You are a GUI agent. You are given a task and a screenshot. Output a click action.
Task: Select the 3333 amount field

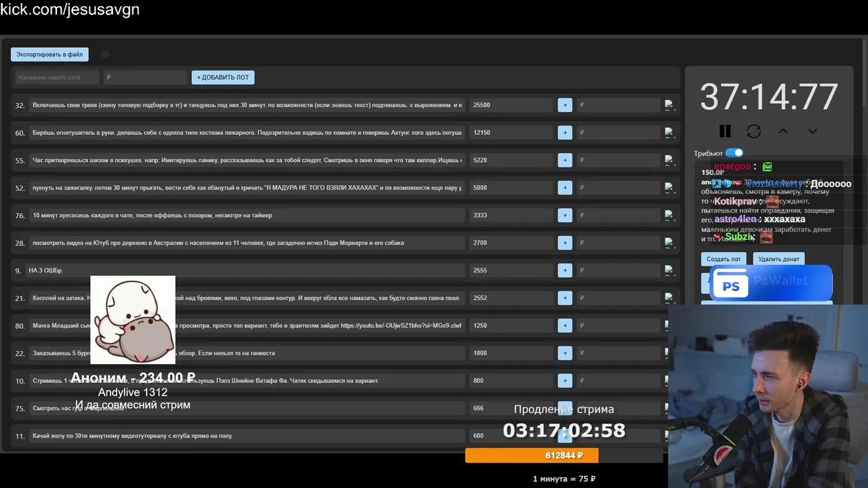pyautogui.click(x=511, y=216)
